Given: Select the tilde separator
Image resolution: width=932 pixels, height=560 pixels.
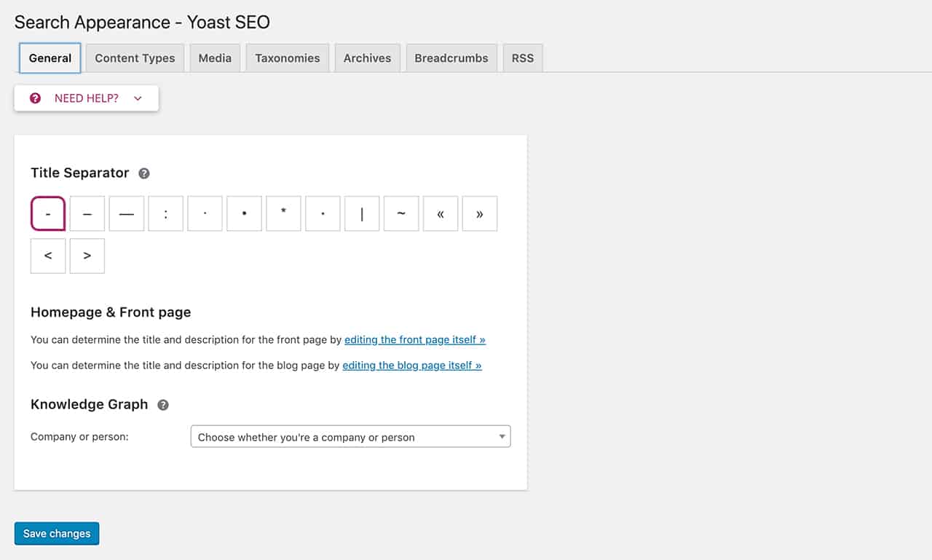Looking at the screenshot, I should tap(401, 213).
